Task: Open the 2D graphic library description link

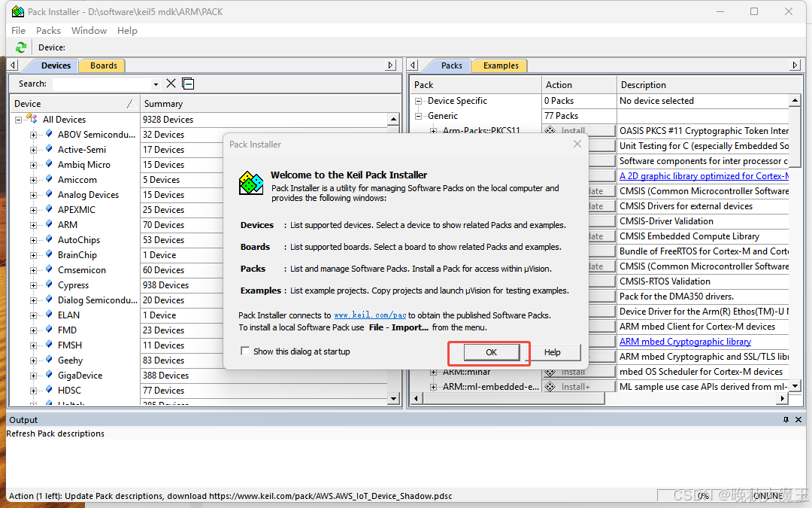Action: [x=704, y=176]
